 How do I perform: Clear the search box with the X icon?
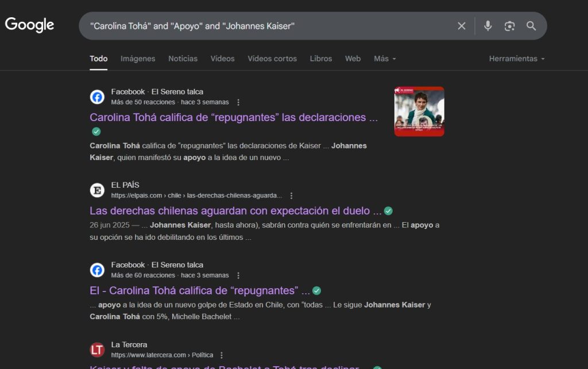tap(461, 26)
